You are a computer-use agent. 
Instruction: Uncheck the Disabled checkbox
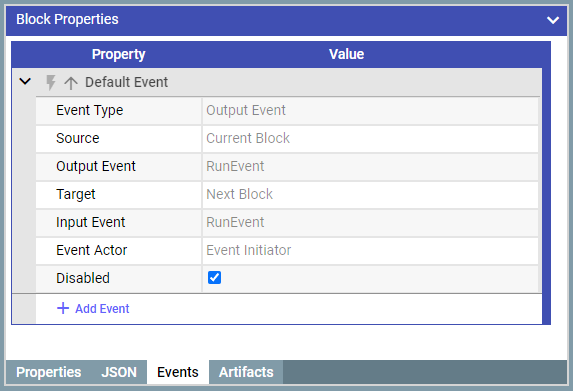coord(214,278)
